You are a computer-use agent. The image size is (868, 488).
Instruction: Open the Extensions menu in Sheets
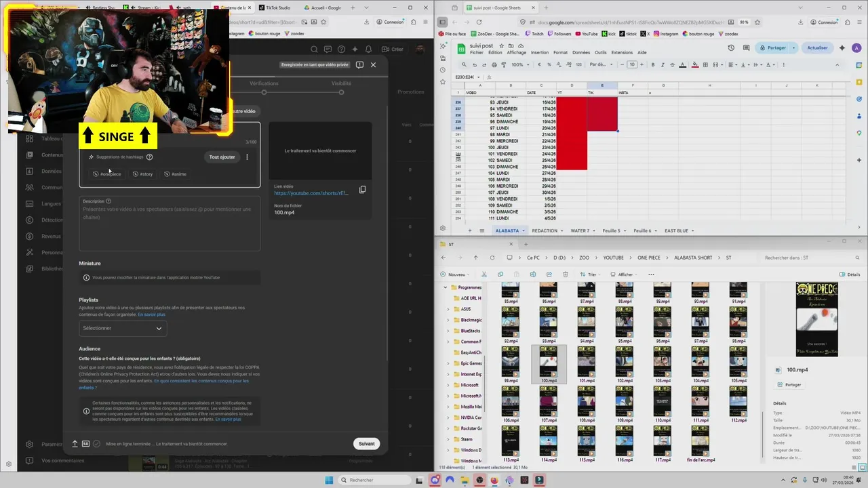(622, 52)
